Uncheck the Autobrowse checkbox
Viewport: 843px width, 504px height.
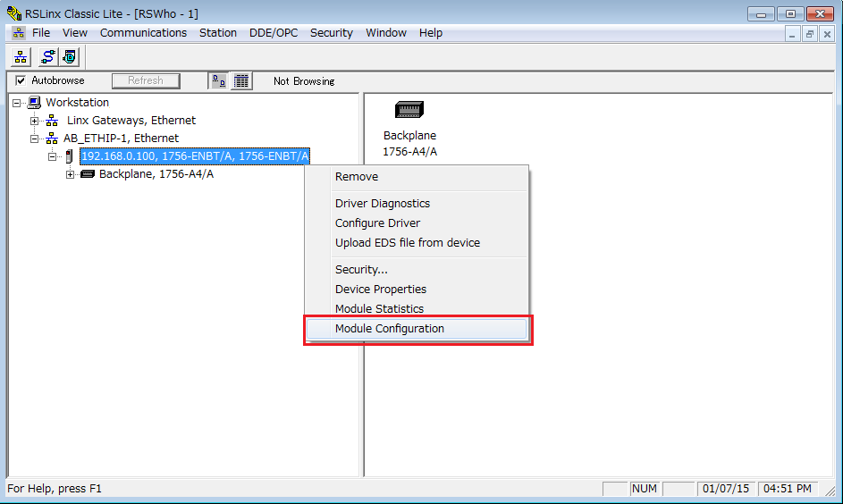(x=21, y=80)
